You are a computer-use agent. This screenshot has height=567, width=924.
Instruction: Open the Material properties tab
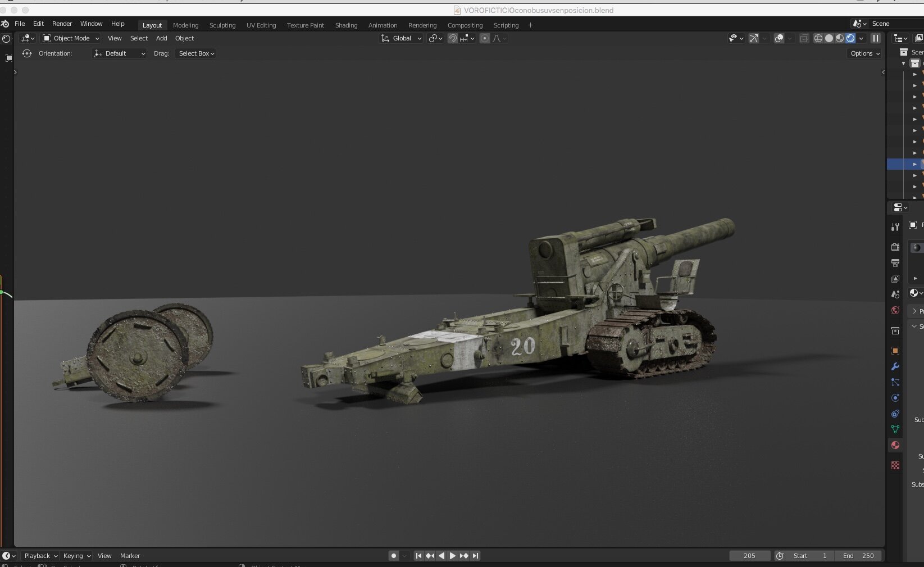895,445
